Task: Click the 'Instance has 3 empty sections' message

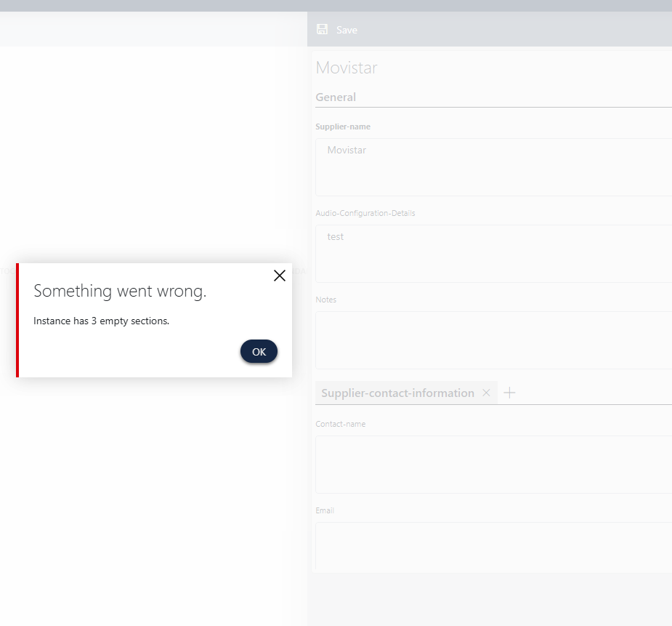Action: (x=101, y=321)
